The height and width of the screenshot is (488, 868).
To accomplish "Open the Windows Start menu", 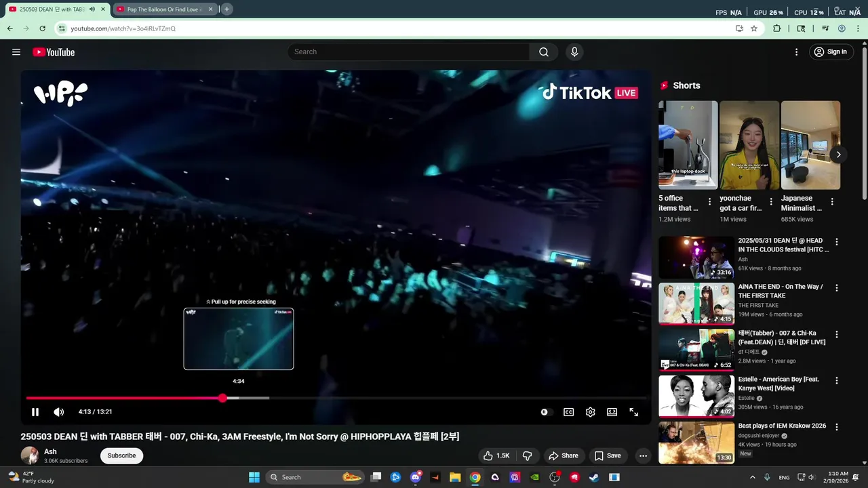I will click(254, 477).
